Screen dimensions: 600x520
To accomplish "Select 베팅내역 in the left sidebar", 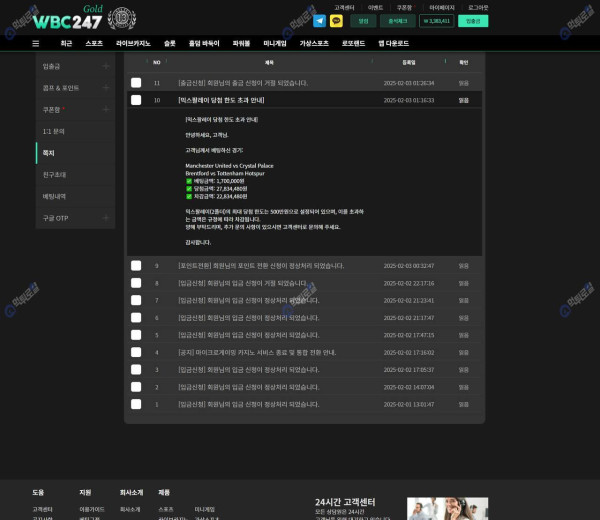I will [54, 196].
